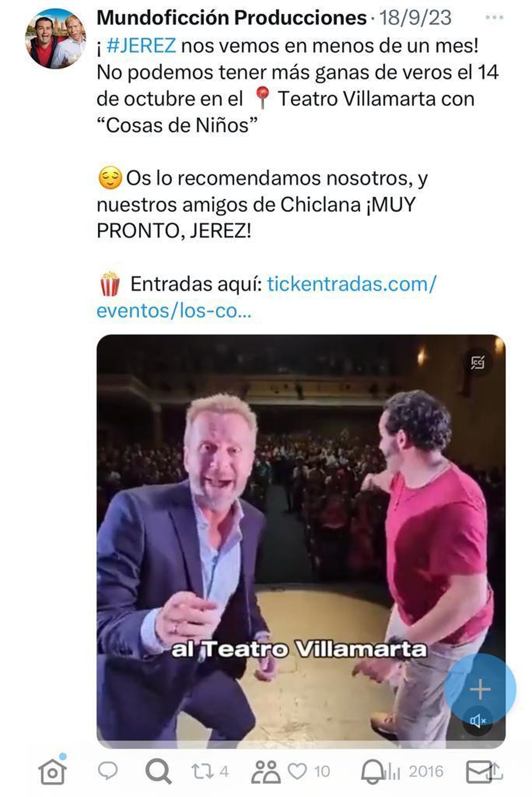532x797 pixels.
Task: Open the Messages envelope tab
Action: point(478,771)
